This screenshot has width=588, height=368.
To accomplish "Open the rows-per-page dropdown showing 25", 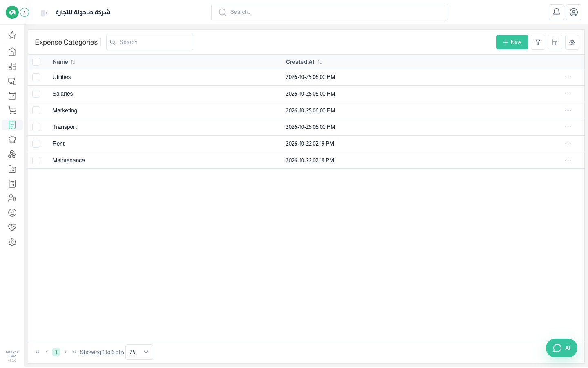I will point(139,352).
